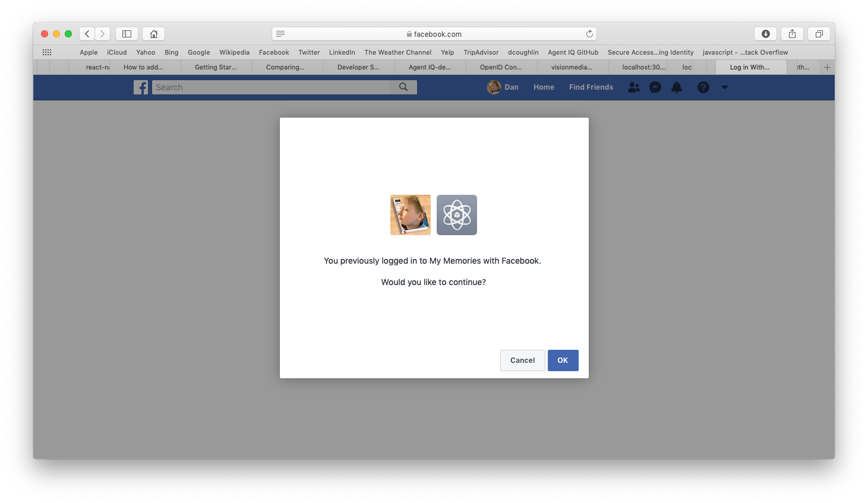Show downloads in the Safari toolbar
868x503 pixels.
766,34
